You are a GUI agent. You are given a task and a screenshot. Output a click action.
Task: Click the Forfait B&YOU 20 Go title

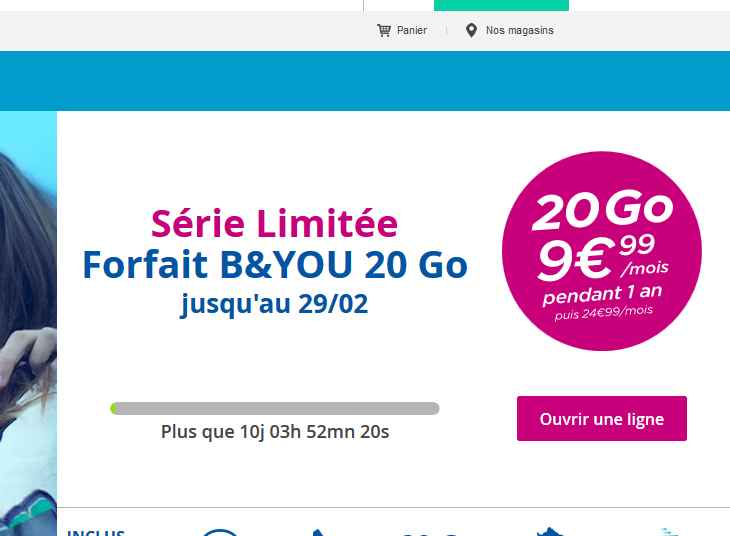274,264
